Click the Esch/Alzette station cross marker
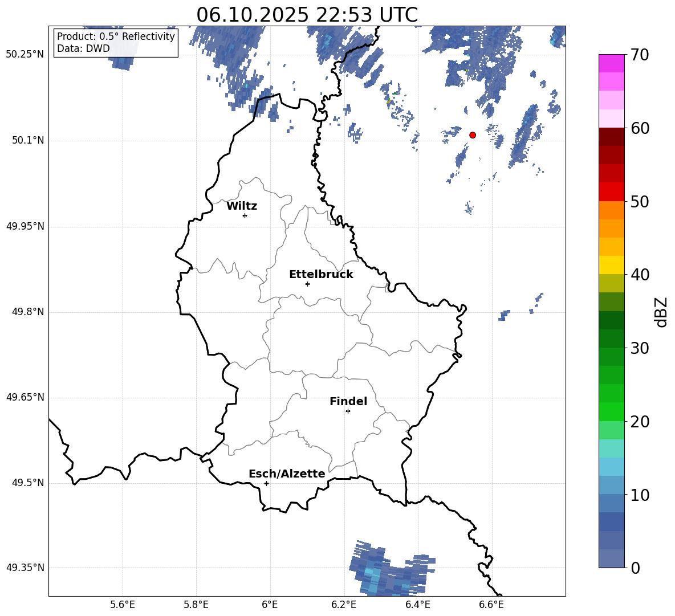Image resolution: width=675 pixels, height=616 pixels. coord(266,483)
